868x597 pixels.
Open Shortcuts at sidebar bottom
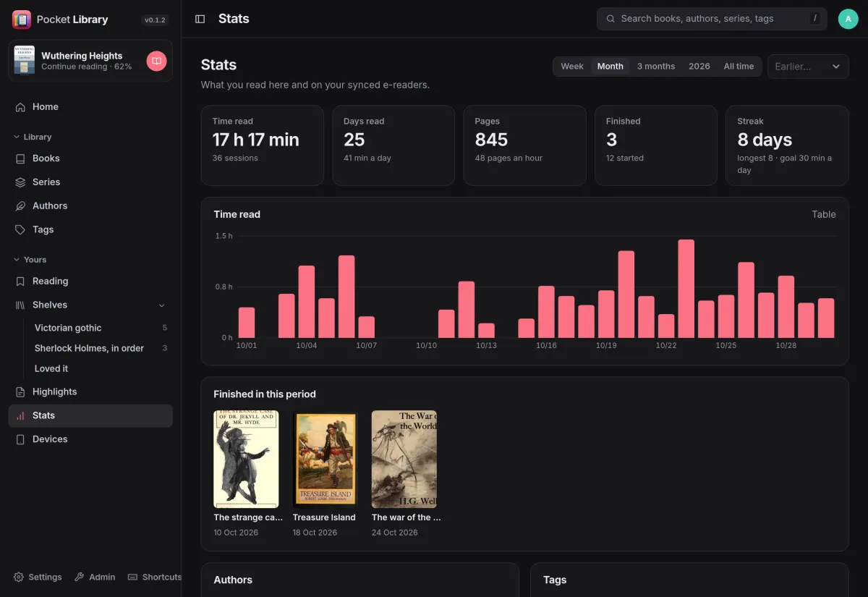(154, 577)
